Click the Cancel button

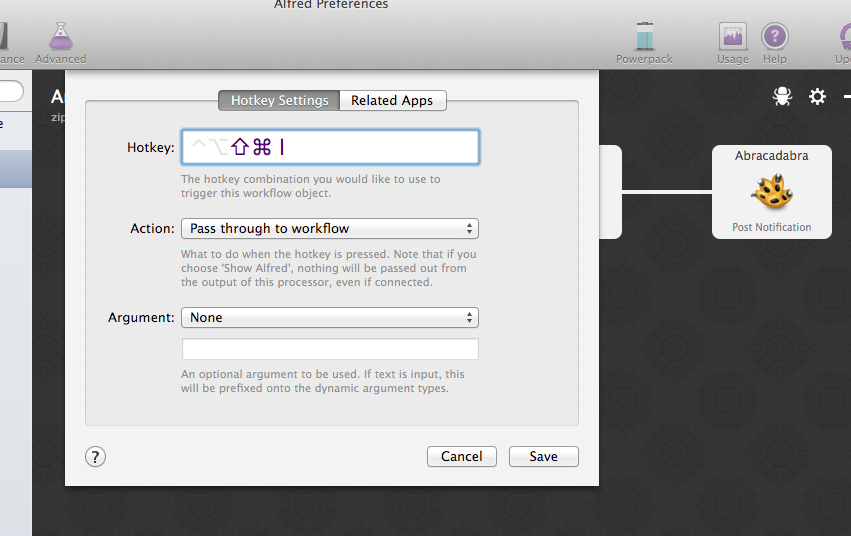[x=462, y=456]
